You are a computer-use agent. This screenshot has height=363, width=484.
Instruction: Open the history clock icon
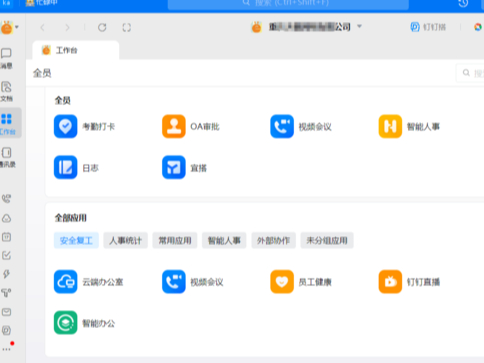tap(463, 4)
